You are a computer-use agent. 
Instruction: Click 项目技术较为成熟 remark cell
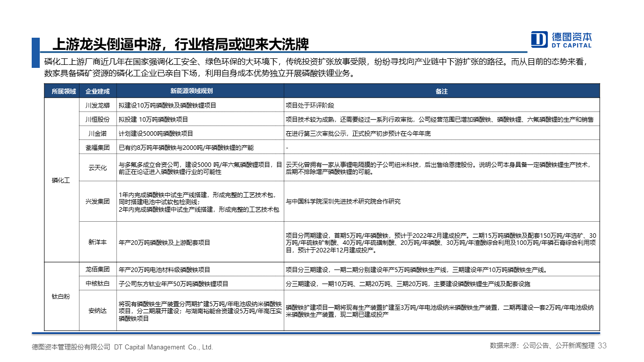442,120
